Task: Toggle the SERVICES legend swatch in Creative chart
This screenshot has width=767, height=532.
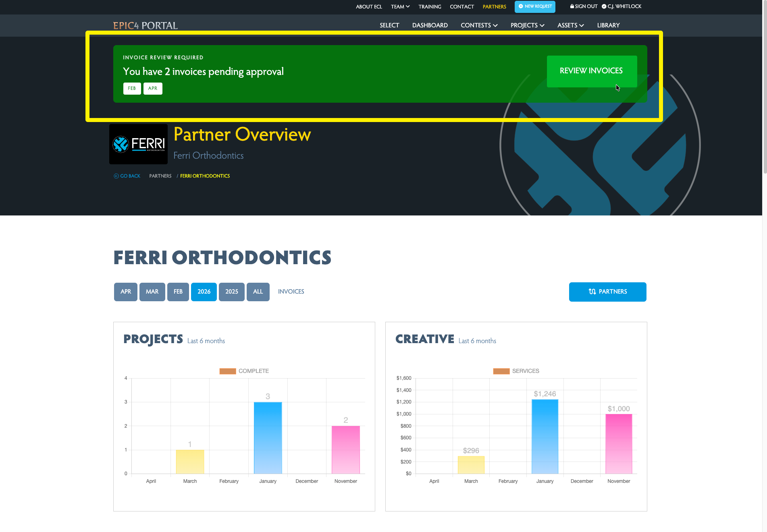Action: 501,371
